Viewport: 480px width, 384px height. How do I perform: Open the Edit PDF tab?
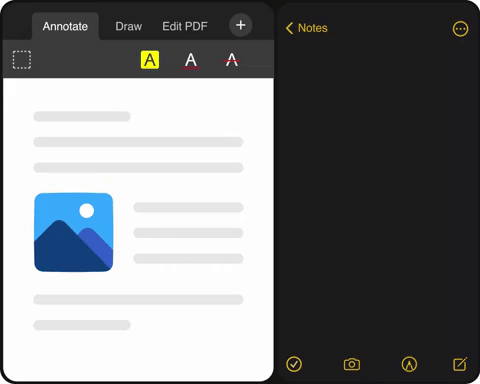(185, 26)
